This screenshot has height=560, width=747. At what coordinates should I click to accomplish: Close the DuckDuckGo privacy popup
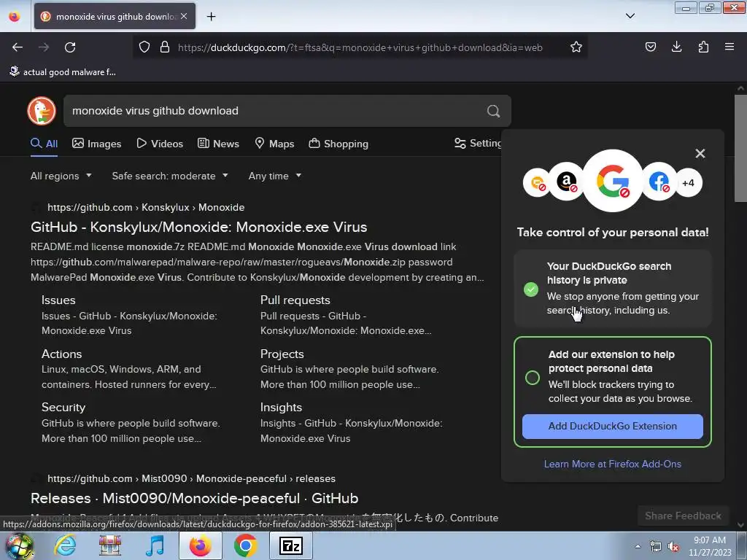(700, 153)
